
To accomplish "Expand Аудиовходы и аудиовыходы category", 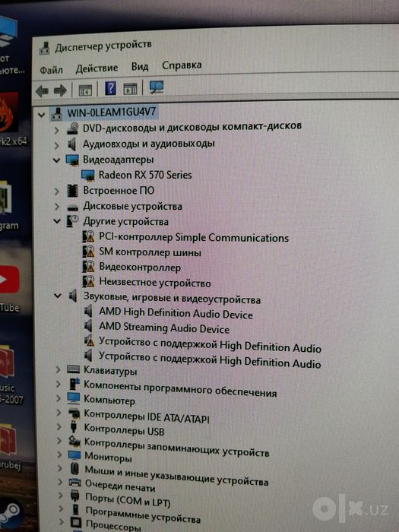I will tap(56, 145).
